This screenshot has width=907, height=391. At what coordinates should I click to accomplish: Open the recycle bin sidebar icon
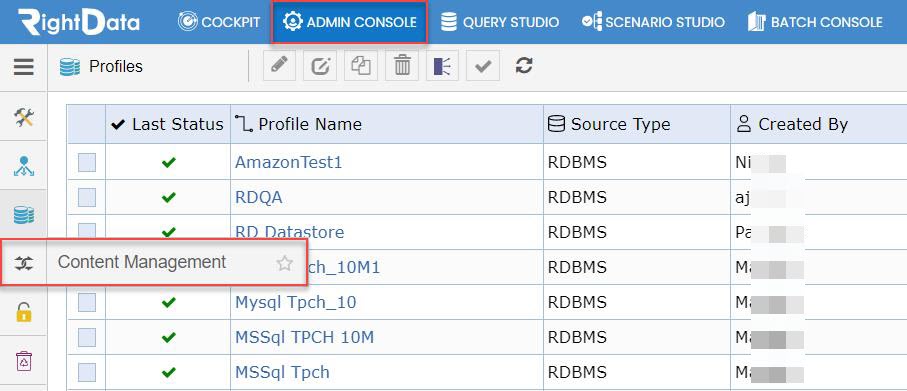[x=24, y=360]
